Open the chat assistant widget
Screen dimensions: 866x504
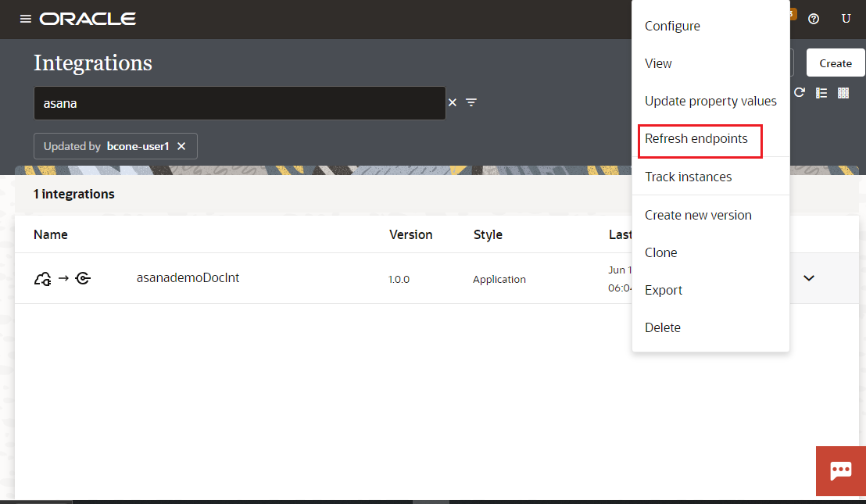click(841, 471)
